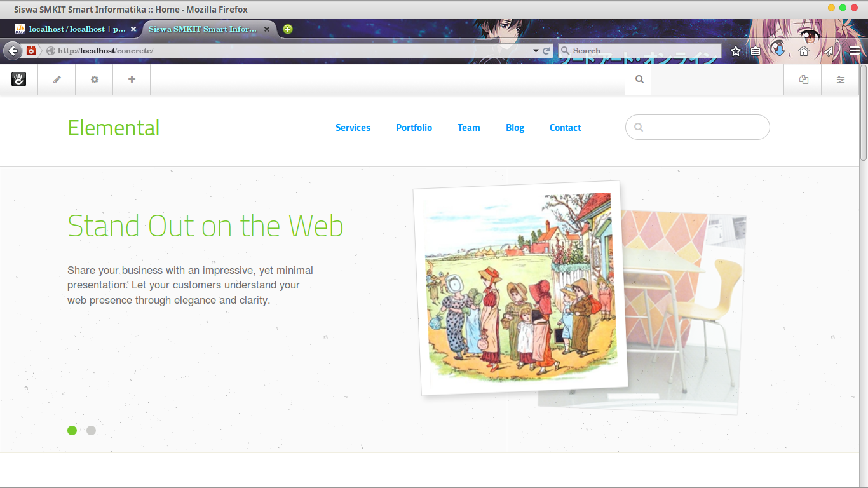868x488 pixels.
Task: Click the paragraph starting Share your business
Action: pyautogui.click(x=190, y=285)
